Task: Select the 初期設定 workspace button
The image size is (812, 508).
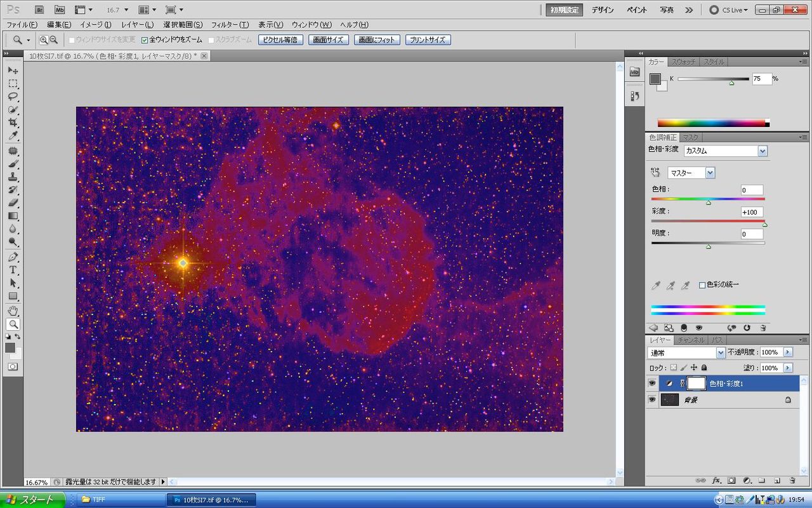Action: click(564, 10)
